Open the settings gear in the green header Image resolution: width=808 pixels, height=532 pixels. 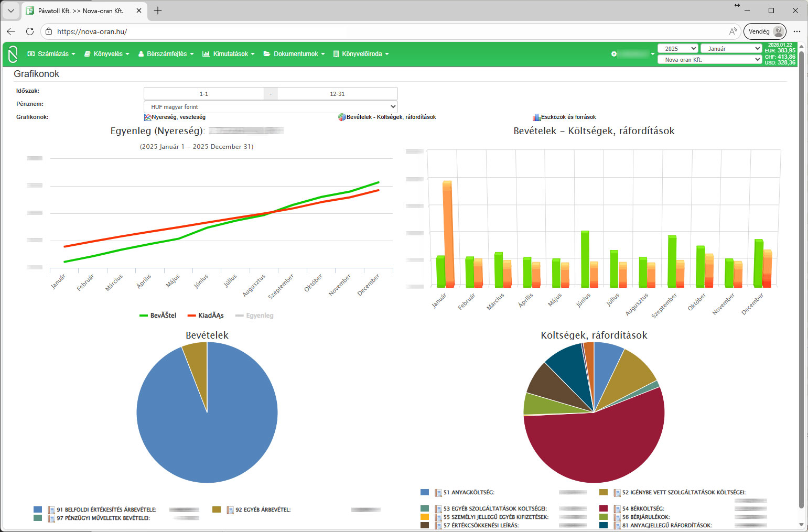click(614, 54)
